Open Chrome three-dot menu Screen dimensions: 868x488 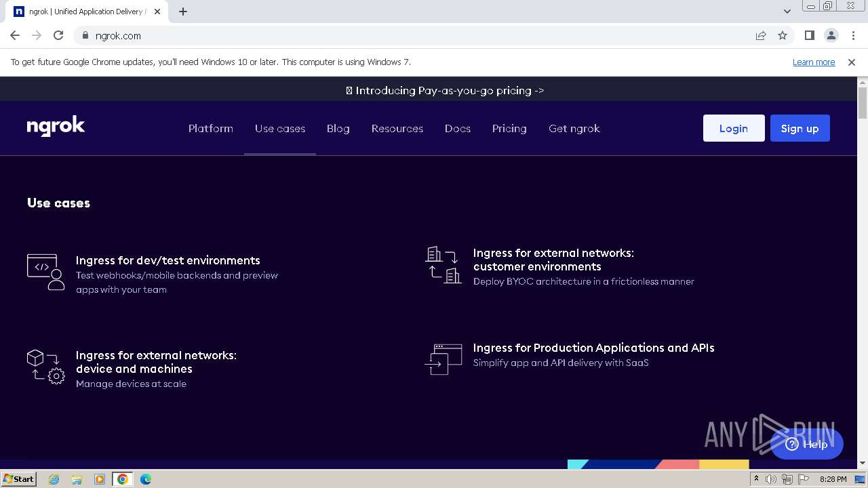(x=852, y=35)
